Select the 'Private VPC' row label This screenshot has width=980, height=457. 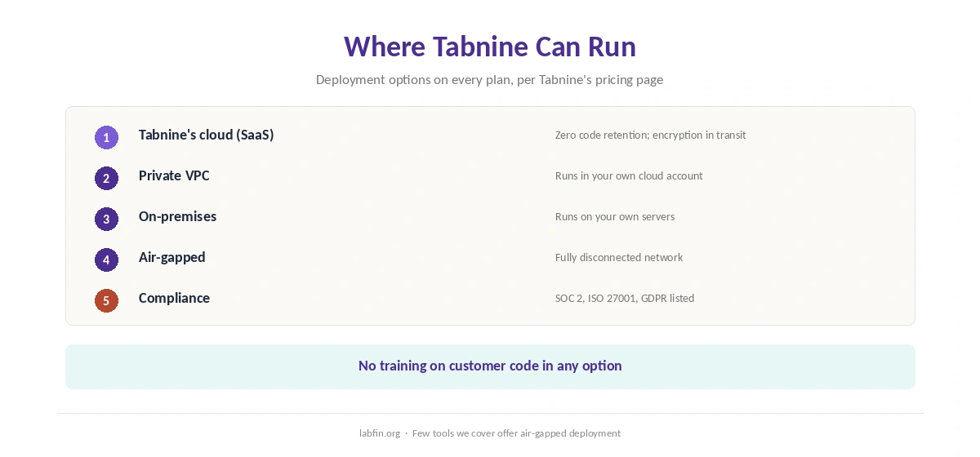[x=174, y=175]
